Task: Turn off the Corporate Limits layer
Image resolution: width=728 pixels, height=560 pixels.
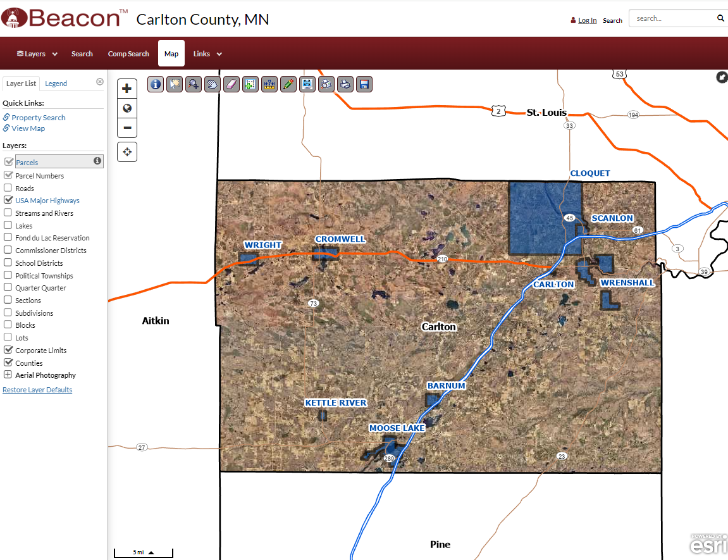Action: click(8, 350)
